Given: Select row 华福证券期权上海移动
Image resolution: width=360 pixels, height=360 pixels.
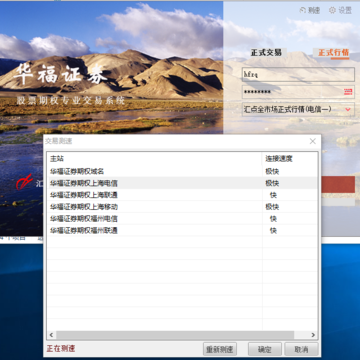Looking at the screenshot, I should [x=182, y=207].
